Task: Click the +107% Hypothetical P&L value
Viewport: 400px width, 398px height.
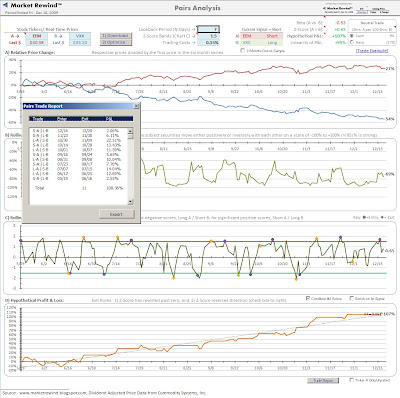Action: (339, 36)
